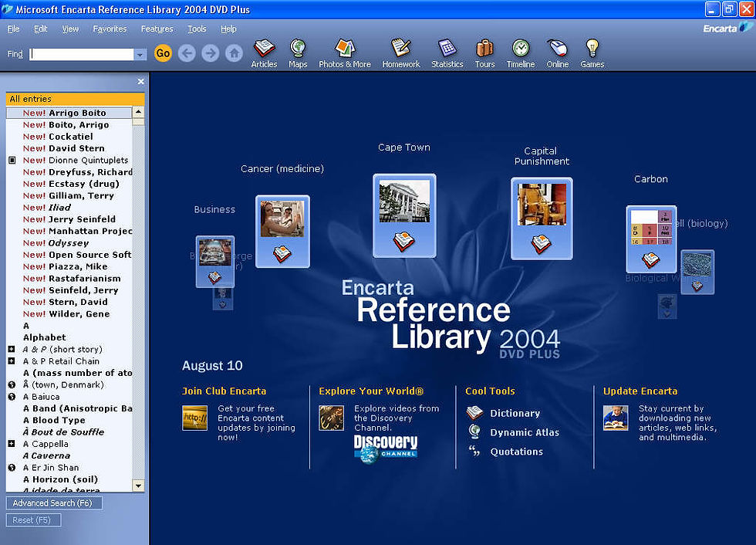The image size is (756, 545).
Task: Click the All entries list header
Action: point(76,99)
